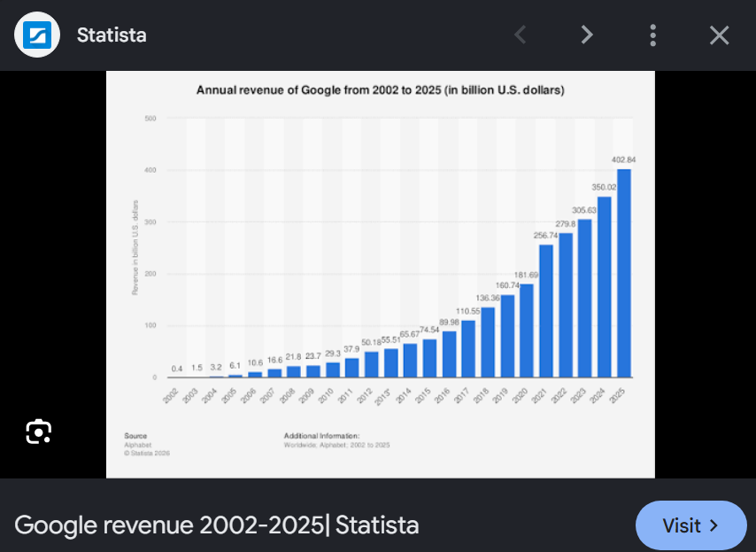The height and width of the screenshot is (552, 756).
Task: Click the 0.4 value label
Action: click(177, 369)
